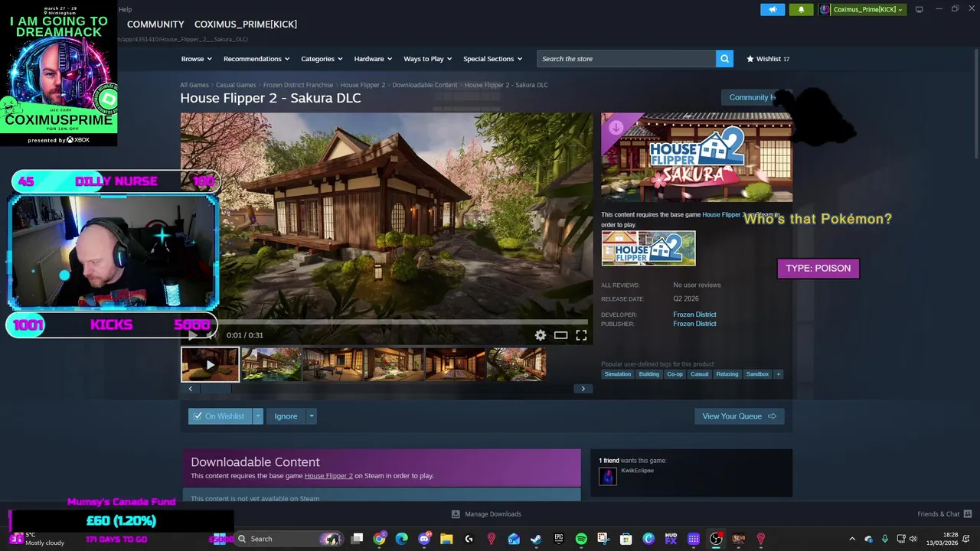This screenshot has height=551, width=980.
Task: Click the Simulation tag
Action: pyautogui.click(x=618, y=374)
